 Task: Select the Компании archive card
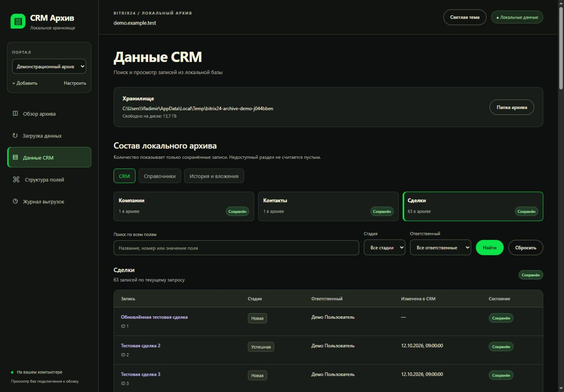[184, 206]
